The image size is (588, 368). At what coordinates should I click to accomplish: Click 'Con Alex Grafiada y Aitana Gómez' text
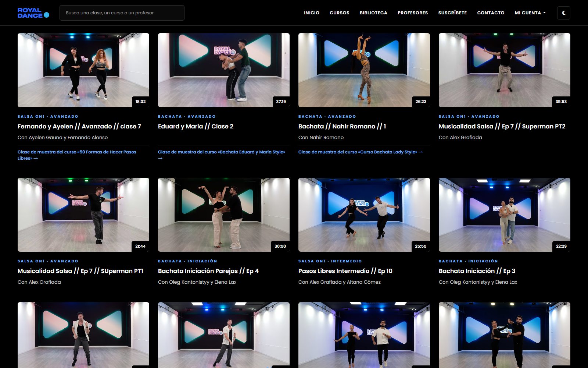pyautogui.click(x=340, y=282)
